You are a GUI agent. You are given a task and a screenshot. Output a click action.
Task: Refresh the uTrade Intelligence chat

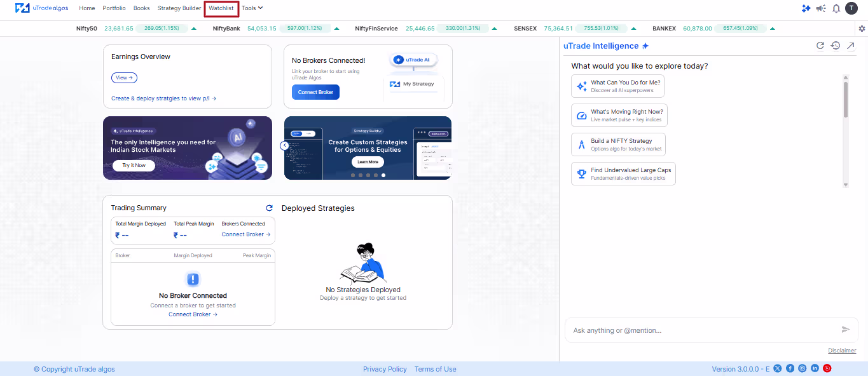820,46
